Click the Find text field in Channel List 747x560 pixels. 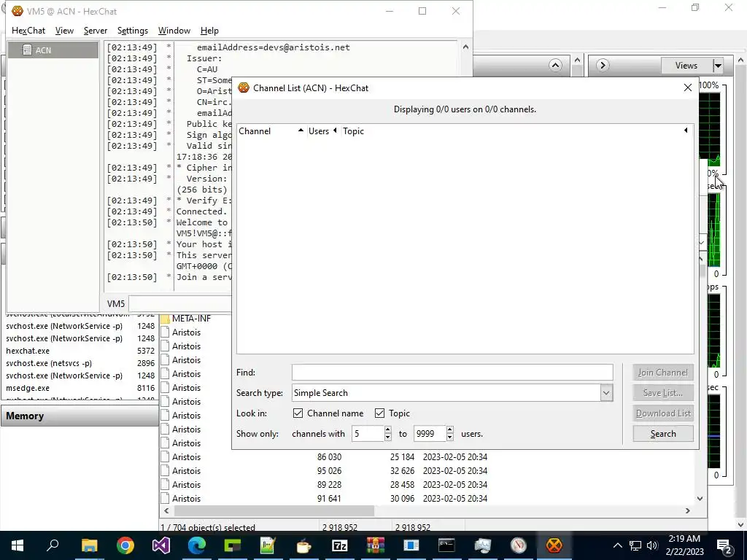(x=452, y=373)
